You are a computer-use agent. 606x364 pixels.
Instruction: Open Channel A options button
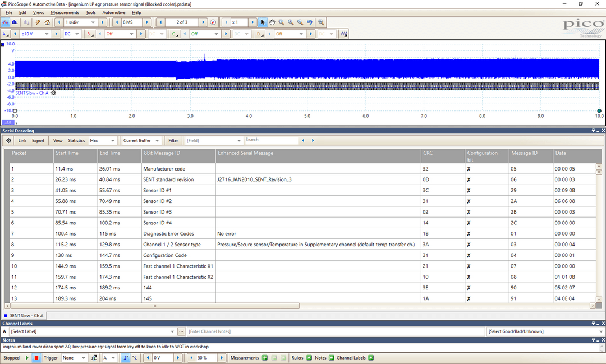click(6, 34)
